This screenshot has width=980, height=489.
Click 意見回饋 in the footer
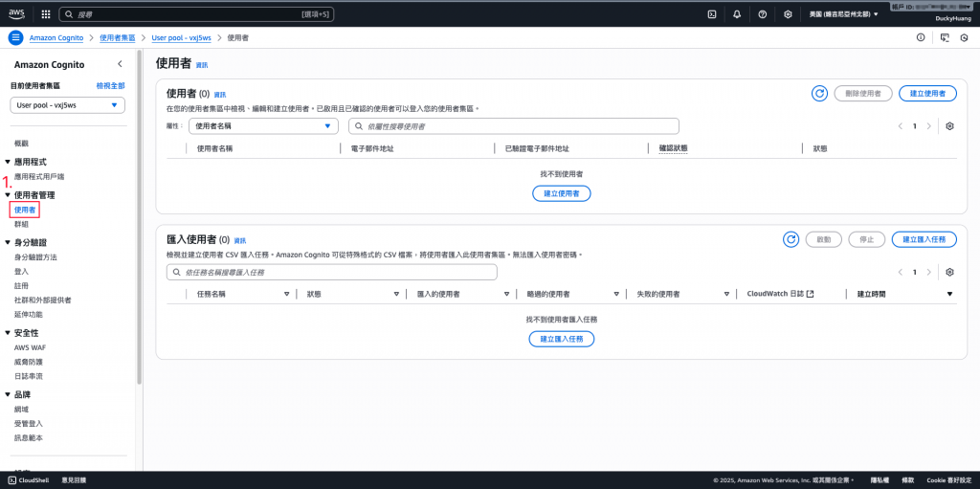pyautogui.click(x=74, y=480)
